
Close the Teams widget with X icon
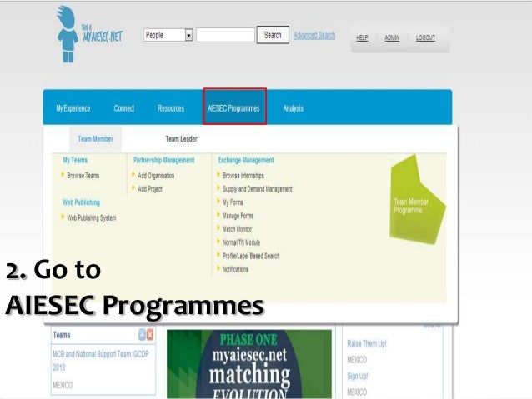[149, 335]
